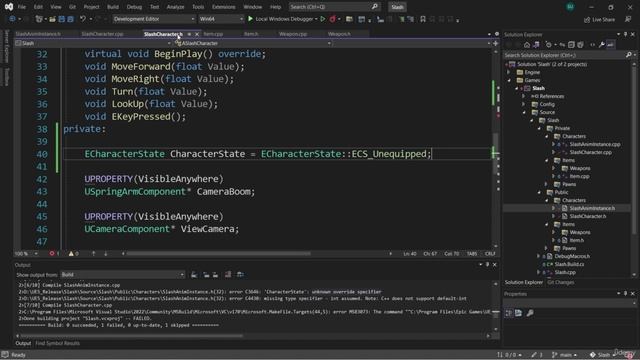640x360 pixels.
Task: Switch to Weapon.cpp tab
Action: [293, 34]
